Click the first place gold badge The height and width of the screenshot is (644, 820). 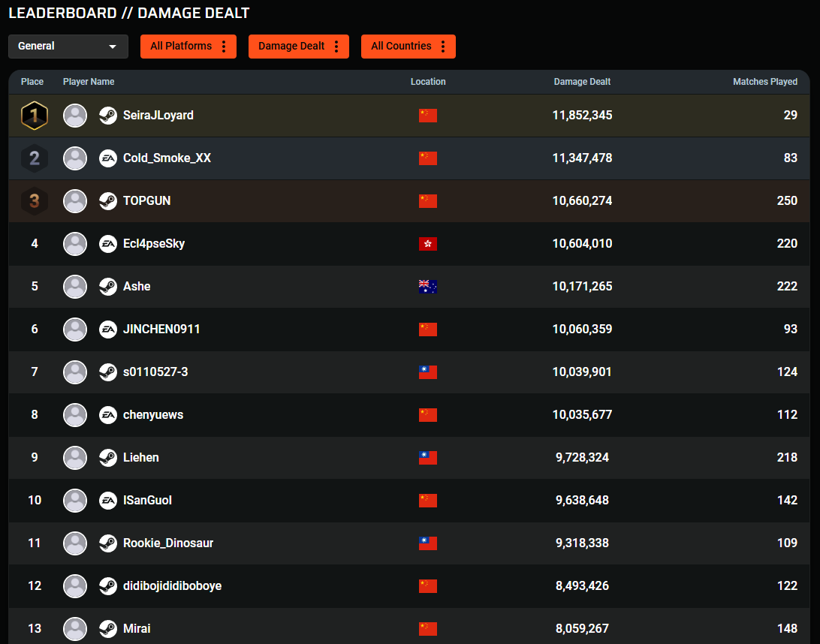(35, 116)
